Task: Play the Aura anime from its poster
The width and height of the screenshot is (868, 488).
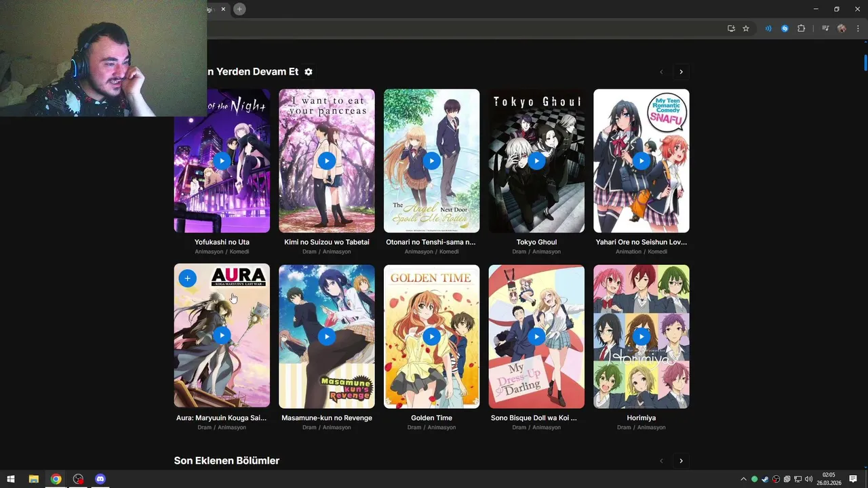Action: tap(222, 335)
